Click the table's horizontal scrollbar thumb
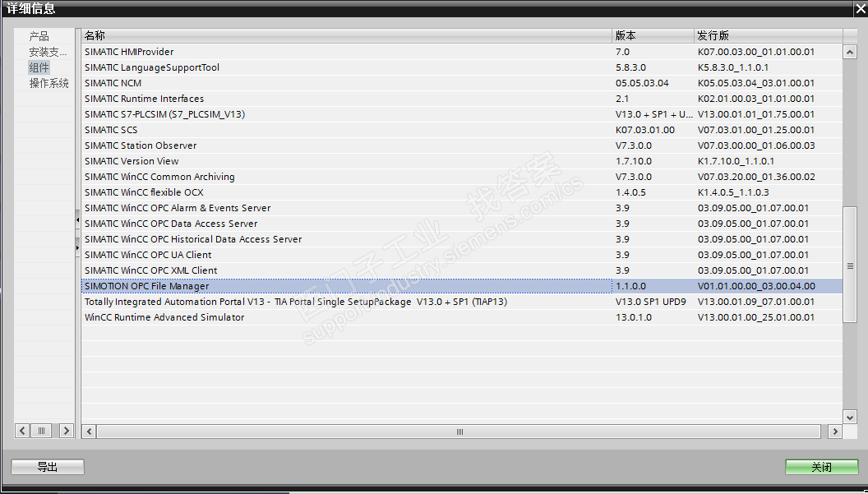The image size is (868, 494). (x=459, y=432)
